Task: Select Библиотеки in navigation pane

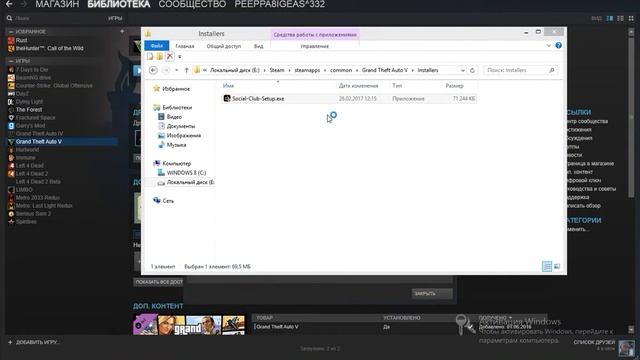Action: tap(173, 107)
